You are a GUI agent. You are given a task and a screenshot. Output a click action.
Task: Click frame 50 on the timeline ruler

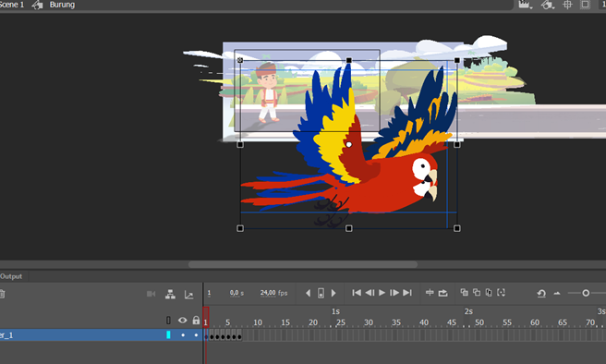coord(479,322)
